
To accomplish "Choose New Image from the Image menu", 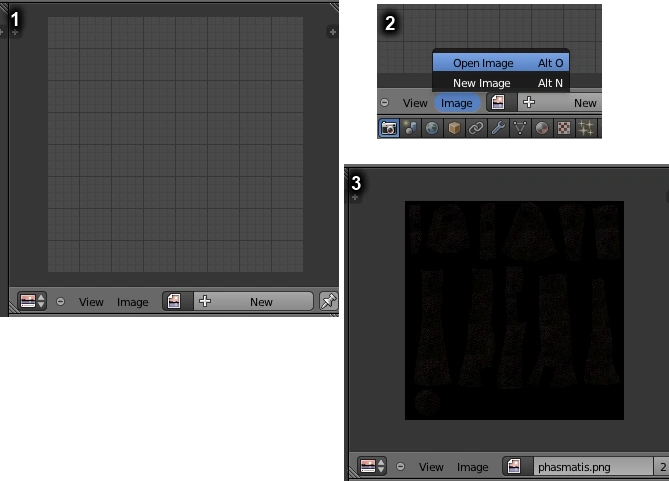I will pyautogui.click(x=501, y=83).
